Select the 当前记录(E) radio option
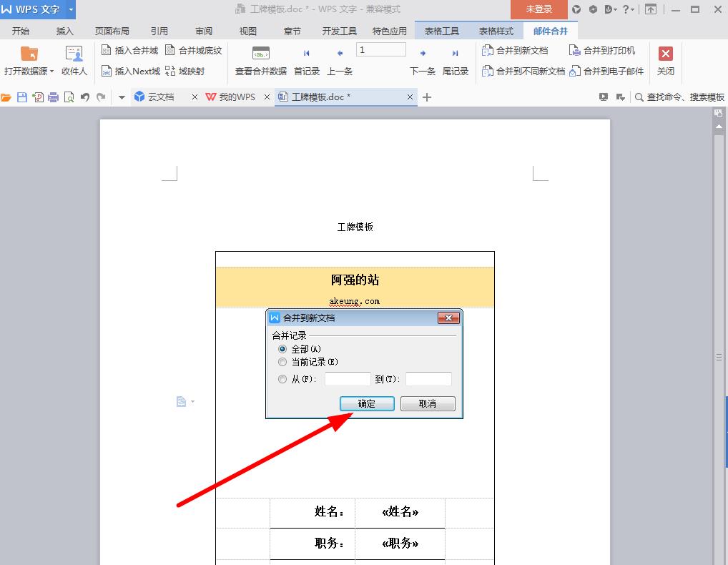 (x=282, y=363)
